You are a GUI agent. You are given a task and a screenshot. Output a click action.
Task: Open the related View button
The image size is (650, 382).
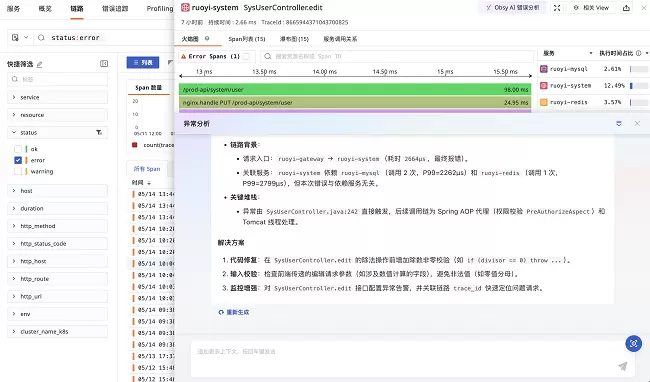point(591,8)
